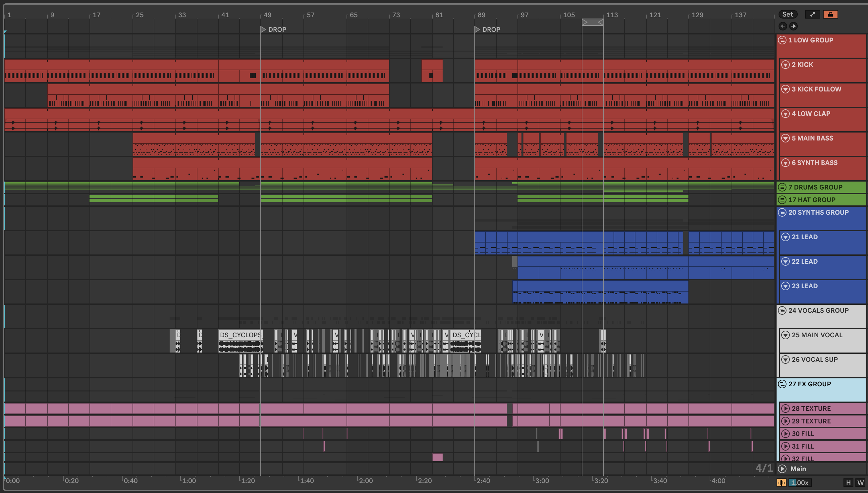Click Optimize Arrangement Width W button

860,482
